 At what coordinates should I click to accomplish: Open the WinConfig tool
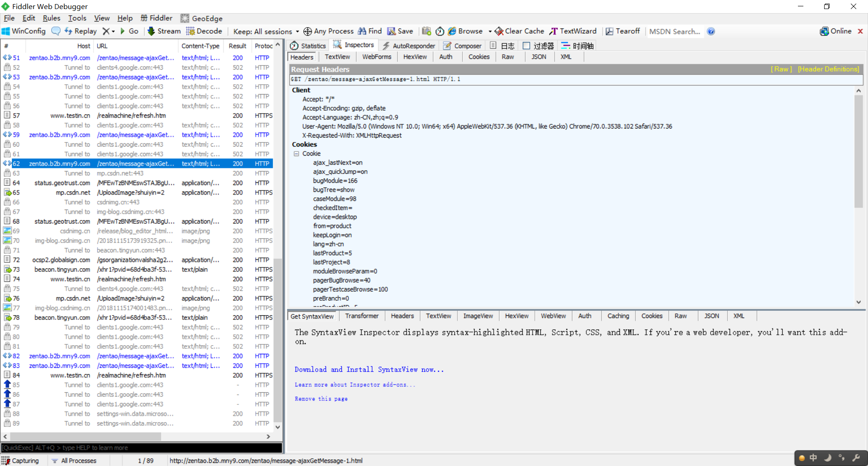(x=24, y=31)
